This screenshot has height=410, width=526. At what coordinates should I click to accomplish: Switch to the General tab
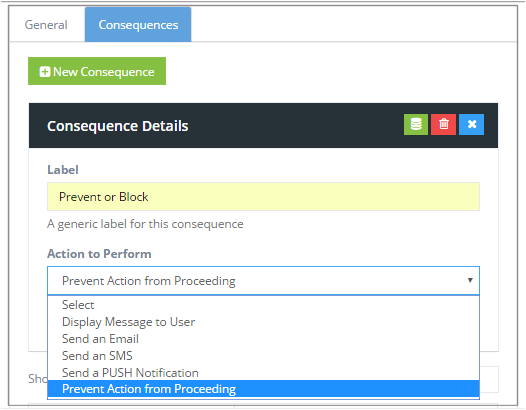click(x=46, y=25)
